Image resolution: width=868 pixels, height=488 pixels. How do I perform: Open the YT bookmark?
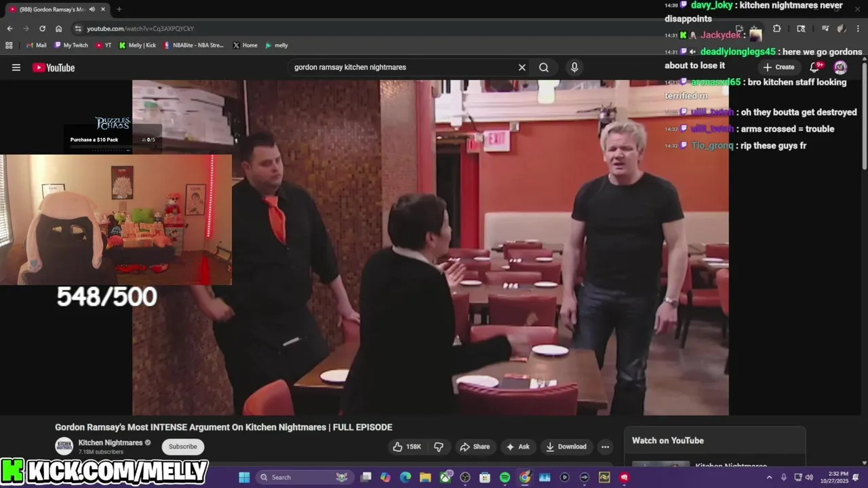pos(104,45)
